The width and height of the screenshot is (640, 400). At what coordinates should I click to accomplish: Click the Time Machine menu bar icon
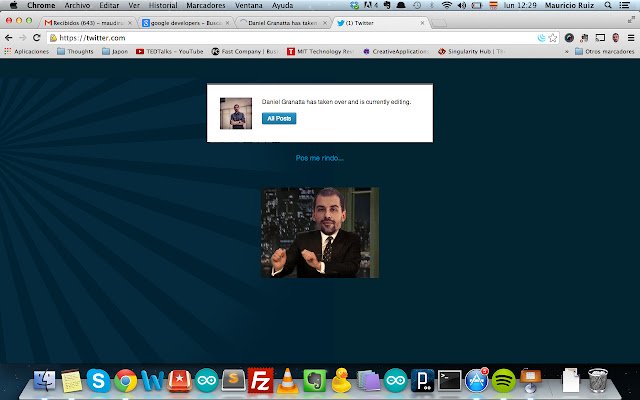click(x=417, y=5)
